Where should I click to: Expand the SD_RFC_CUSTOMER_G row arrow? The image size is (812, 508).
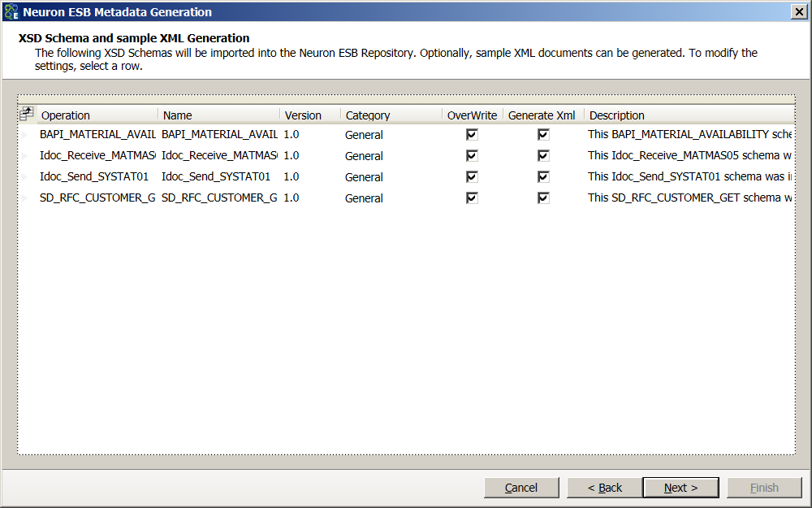point(24,198)
